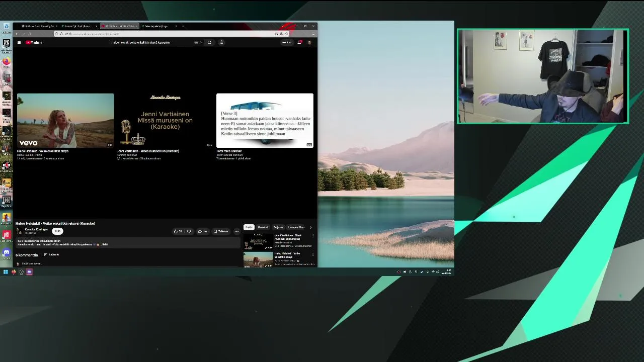Click 'Haloo Helsinki! - Voiko enkelitkin eksyä' end-screen title

point(43,151)
